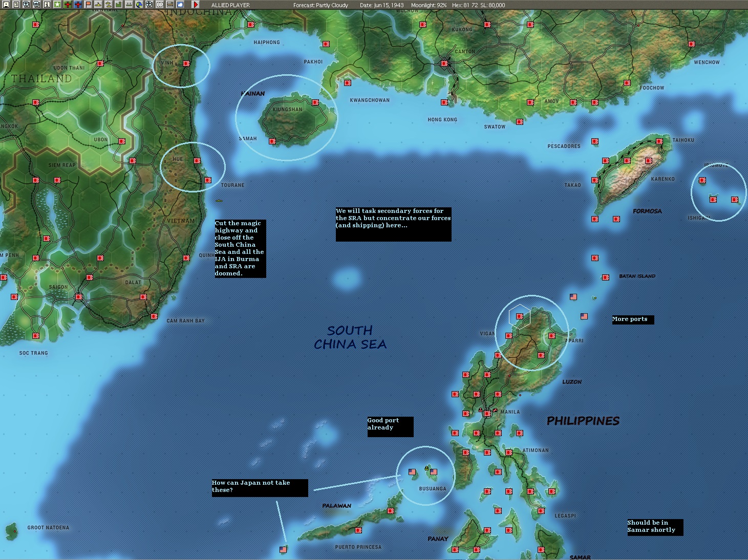
Task: Click the Japanese base at Cam Ranh Bay
Action: (x=154, y=316)
